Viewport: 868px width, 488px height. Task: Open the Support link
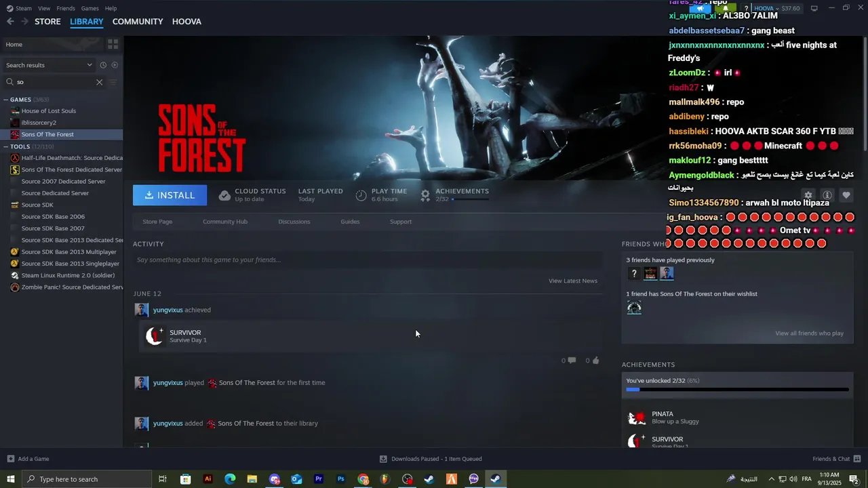pos(401,222)
